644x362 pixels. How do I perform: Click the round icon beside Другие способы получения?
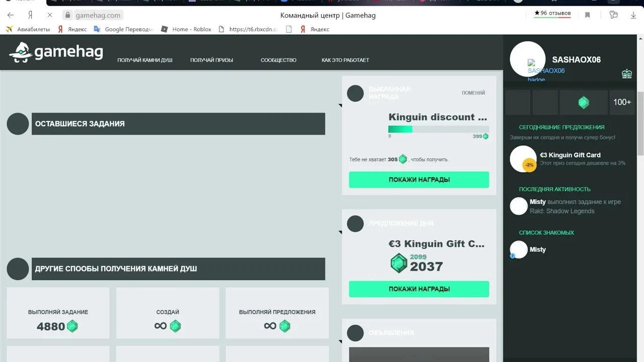click(18, 269)
